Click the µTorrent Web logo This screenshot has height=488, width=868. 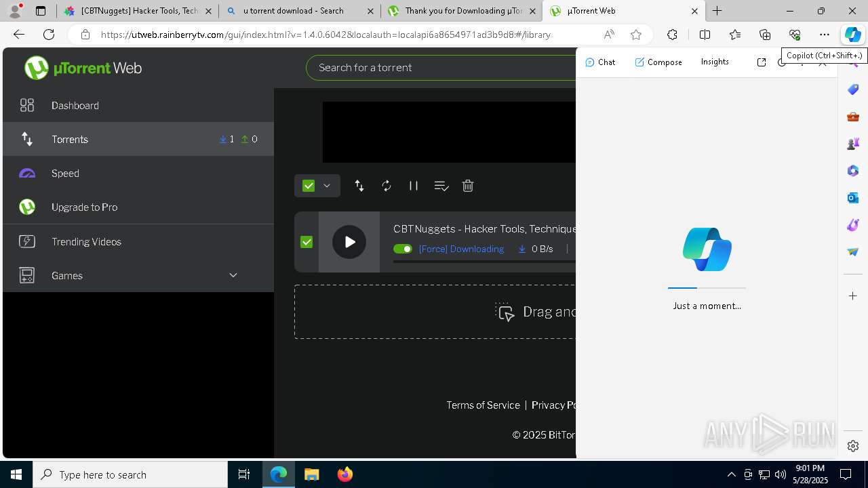point(83,68)
